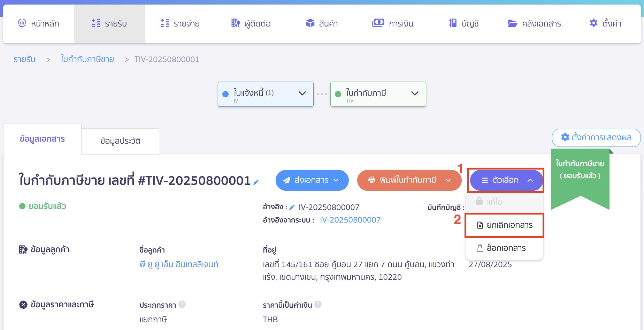
Task: Click the paper-plane icon on ส่งเอกสาร
Action: tap(286, 180)
